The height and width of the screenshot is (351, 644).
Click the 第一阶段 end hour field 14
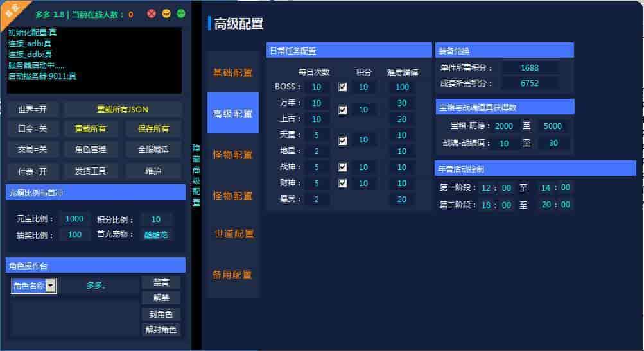545,187
